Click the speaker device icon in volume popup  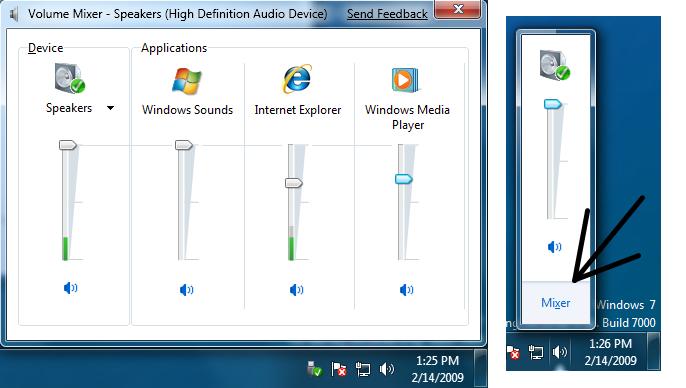tap(554, 65)
